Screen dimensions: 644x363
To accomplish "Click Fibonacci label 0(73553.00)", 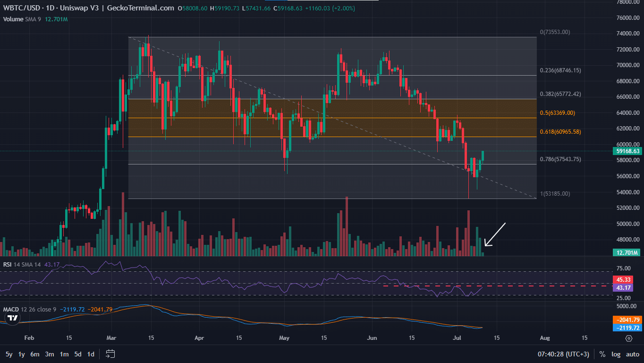I will [555, 32].
